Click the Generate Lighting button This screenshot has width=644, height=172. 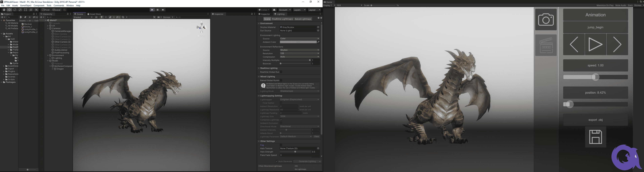(x=307, y=162)
